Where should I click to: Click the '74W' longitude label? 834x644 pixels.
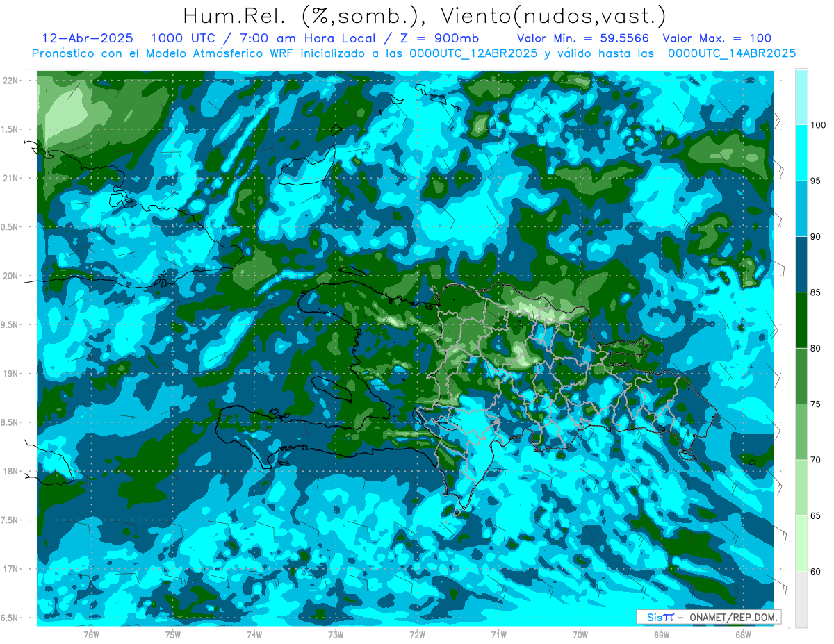click(254, 635)
